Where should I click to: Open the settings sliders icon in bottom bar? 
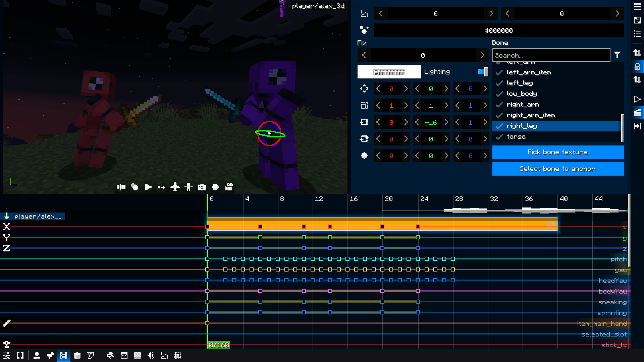(x=7, y=355)
